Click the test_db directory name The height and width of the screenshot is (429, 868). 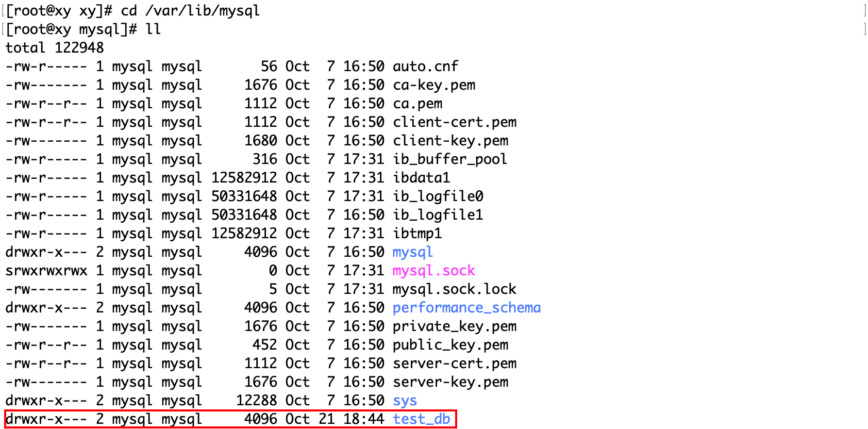422,419
